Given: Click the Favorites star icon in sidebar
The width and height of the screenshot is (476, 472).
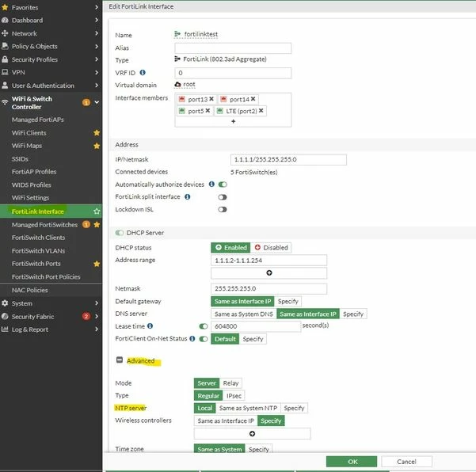Looking at the screenshot, I should click(5, 7).
